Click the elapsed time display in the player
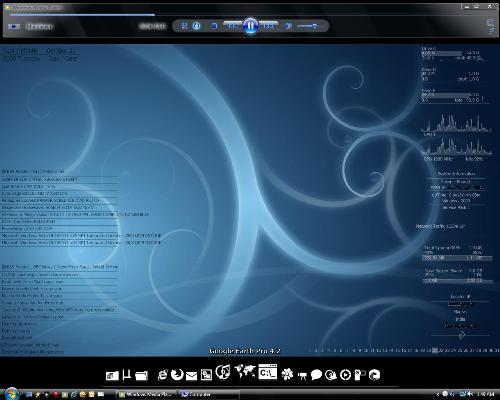 pyautogui.click(x=152, y=26)
